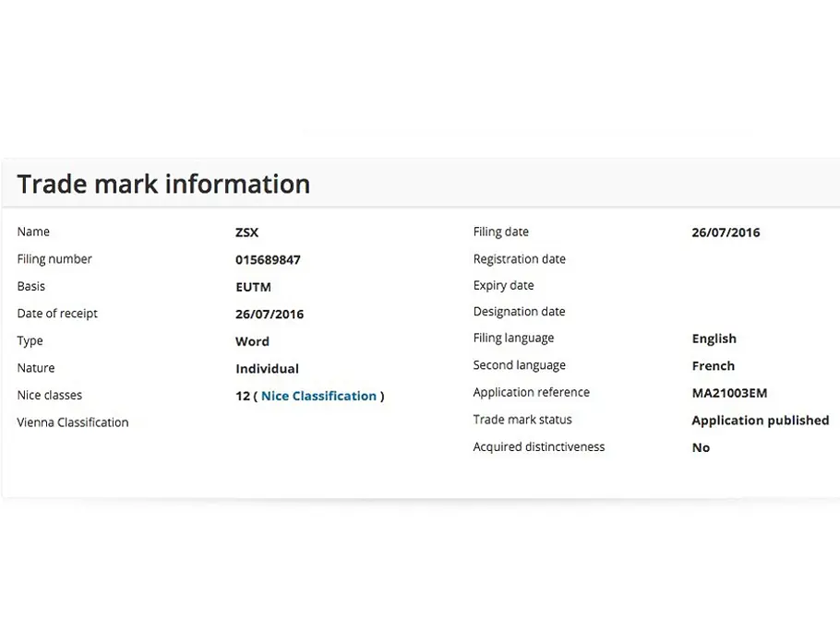Click the Date of receipt value 26/07/2016
840x630 pixels.
click(270, 315)
